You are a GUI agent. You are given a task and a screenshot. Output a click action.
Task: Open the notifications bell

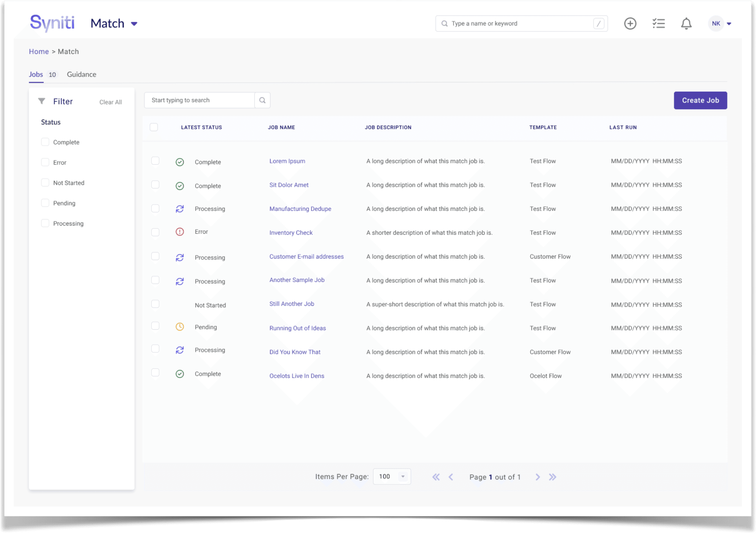(686, 24)
